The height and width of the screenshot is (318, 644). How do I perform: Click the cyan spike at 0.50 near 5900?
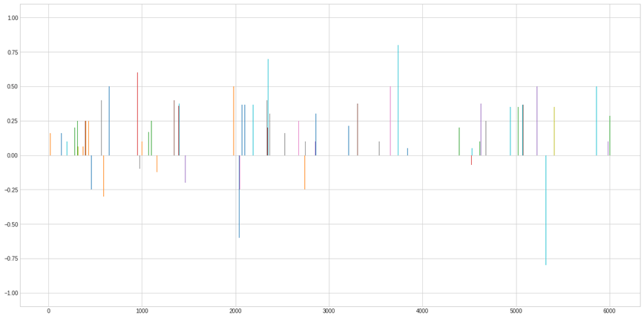597,120
